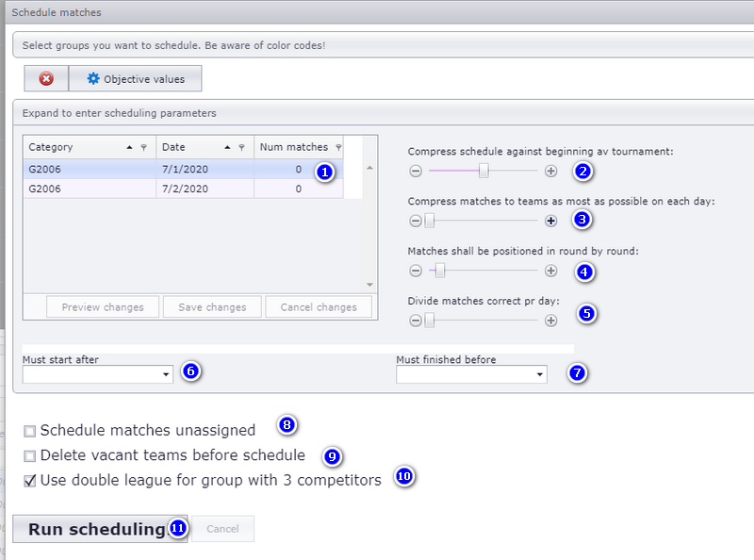This screenshot has height=560, width=754.
Task: Uncheck Use double league for 3 competitors
Action: click(x=30, y=481)
